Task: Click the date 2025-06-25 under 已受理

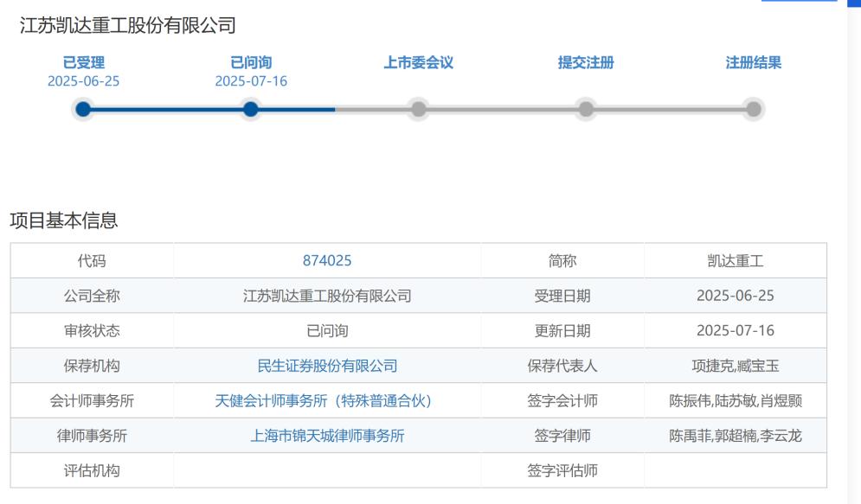Action: coord(83,81)
